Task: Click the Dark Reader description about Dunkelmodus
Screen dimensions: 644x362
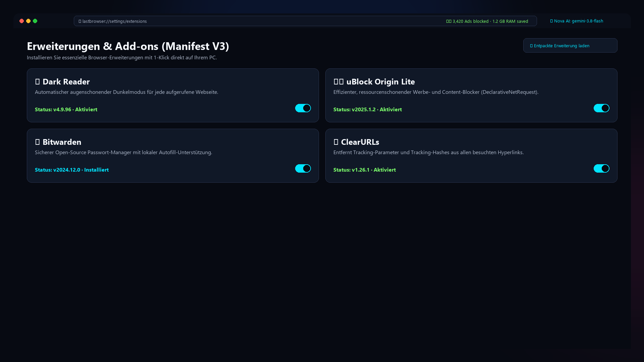Action: 126,92
